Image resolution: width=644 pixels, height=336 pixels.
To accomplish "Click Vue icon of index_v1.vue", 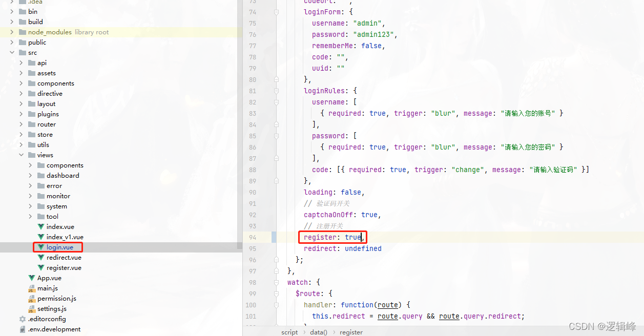I will (41, 237).
